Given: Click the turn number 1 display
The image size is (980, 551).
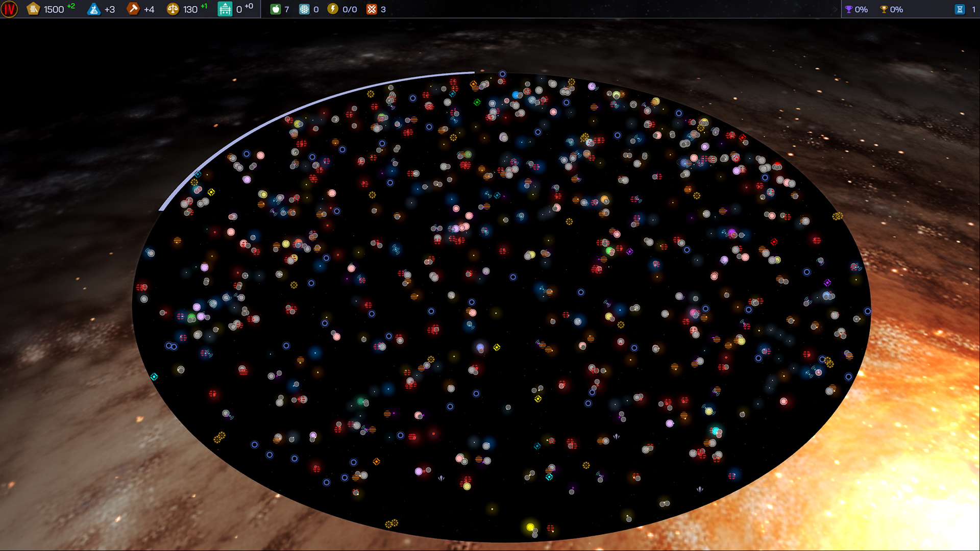Looking at the screenshot, I should (973, 10).
